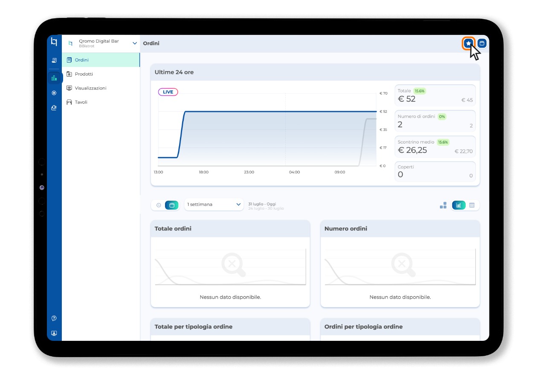This screenshot has width=533, height=392.
Task: Click the € 22,70 previous average value
Action: [463, 151]
